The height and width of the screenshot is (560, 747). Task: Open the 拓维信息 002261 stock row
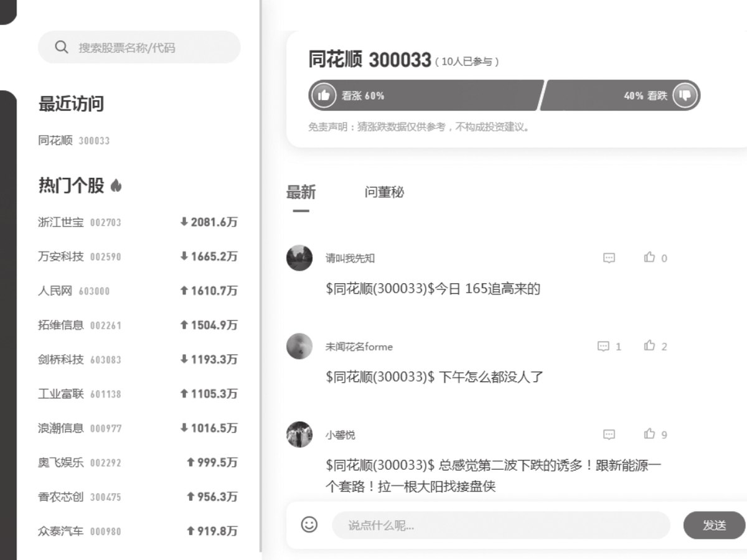pyautogui.click(x=138, y=325)
